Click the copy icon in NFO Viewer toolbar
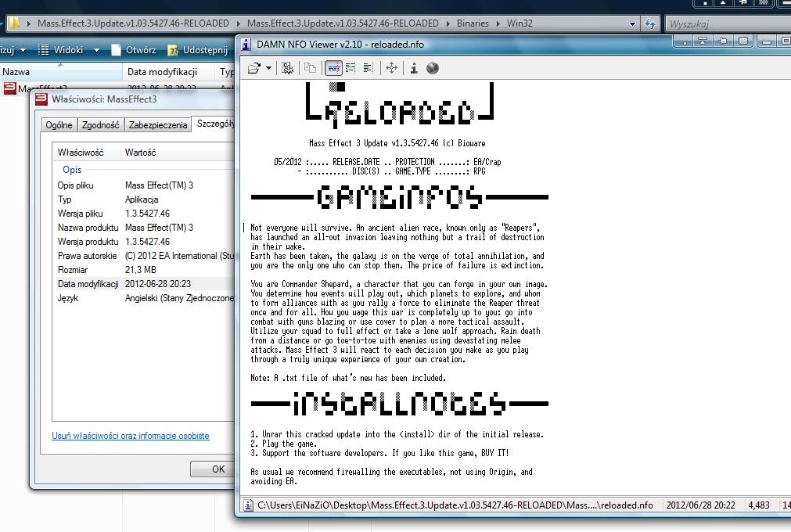Screen dimensions: 791x532 (310, 68)
